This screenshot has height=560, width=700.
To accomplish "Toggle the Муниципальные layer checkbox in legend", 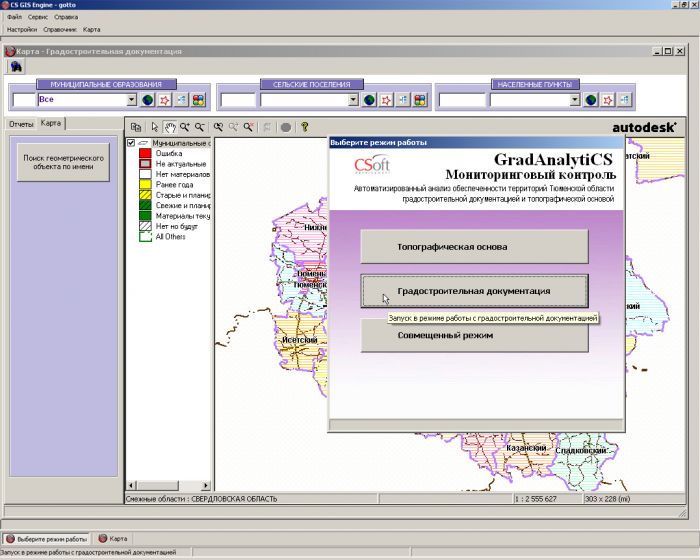I will point(131,143).
